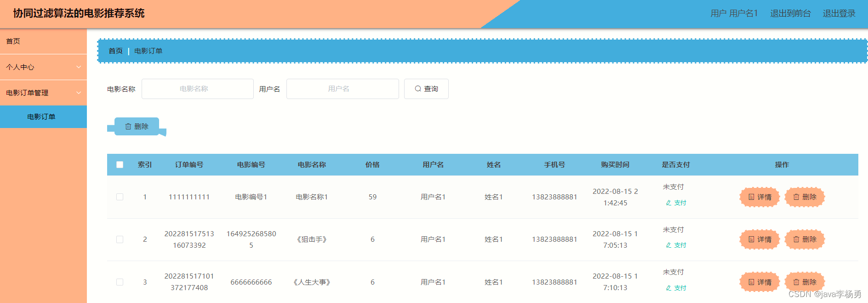Click the trash icon in bulk 删除 button
The height and width of the screenshot is (303, 868).
(x=128, y=126)
